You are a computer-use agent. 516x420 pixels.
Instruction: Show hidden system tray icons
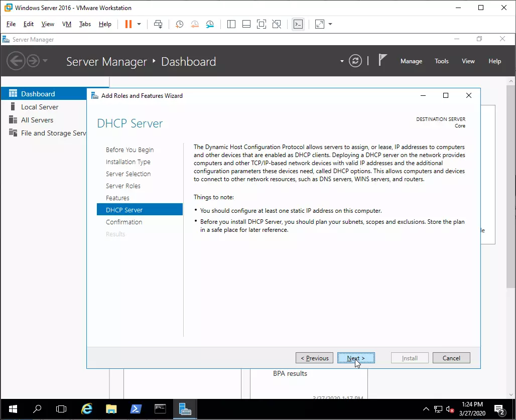tap(426, 409)
